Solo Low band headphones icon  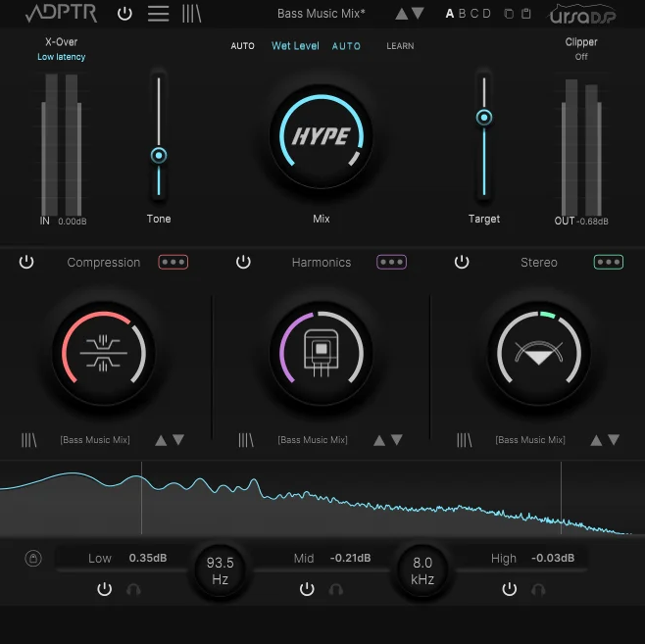coord(133,589)
